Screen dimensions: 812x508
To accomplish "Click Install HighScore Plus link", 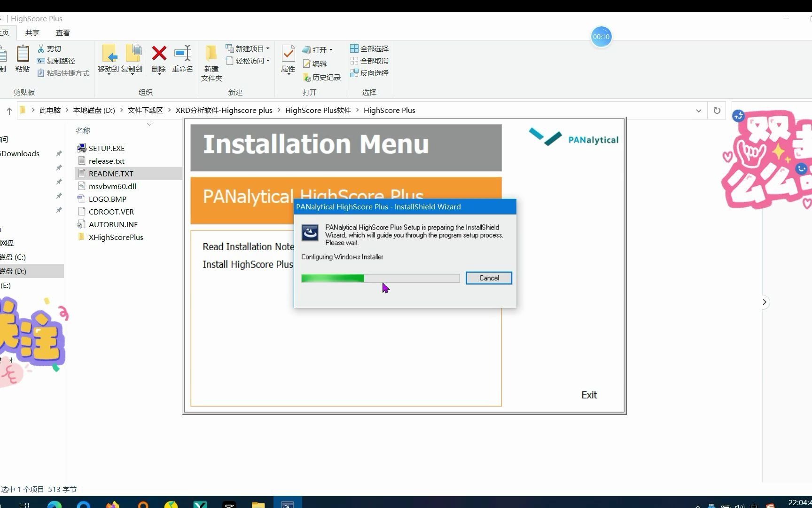I will coord(248,264).
